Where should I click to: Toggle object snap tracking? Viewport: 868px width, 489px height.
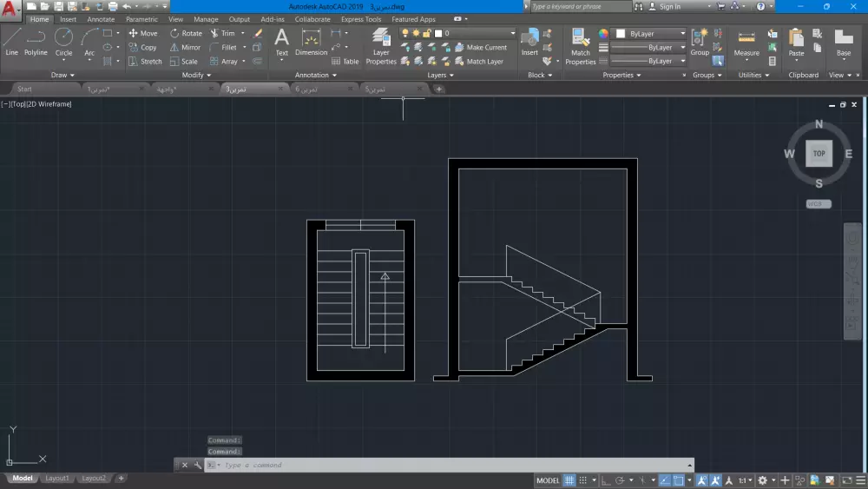pos(664,480)
